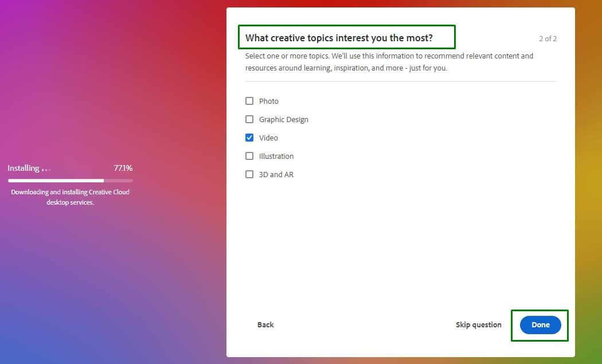Image resolution: width=602 pixels, height=364 pixels.
Task: Click the '2 of 2' step indicator
Action: point(548,38)
